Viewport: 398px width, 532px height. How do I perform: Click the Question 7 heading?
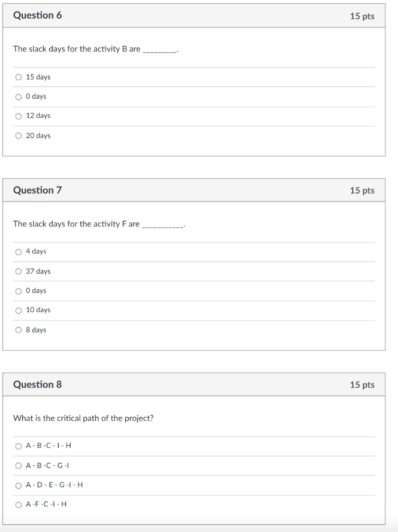(37, 190)
